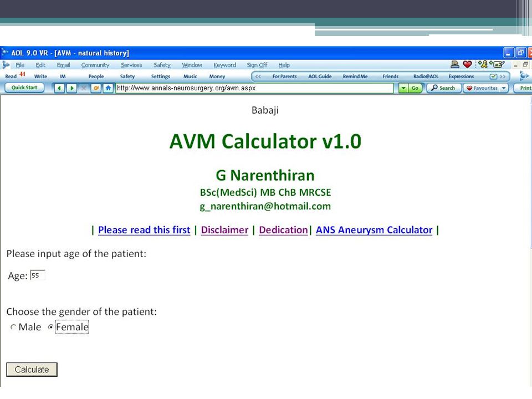Viewport: 532px width, 399px height.
Task: Open the Edit menu
Action: pos(40,65)
